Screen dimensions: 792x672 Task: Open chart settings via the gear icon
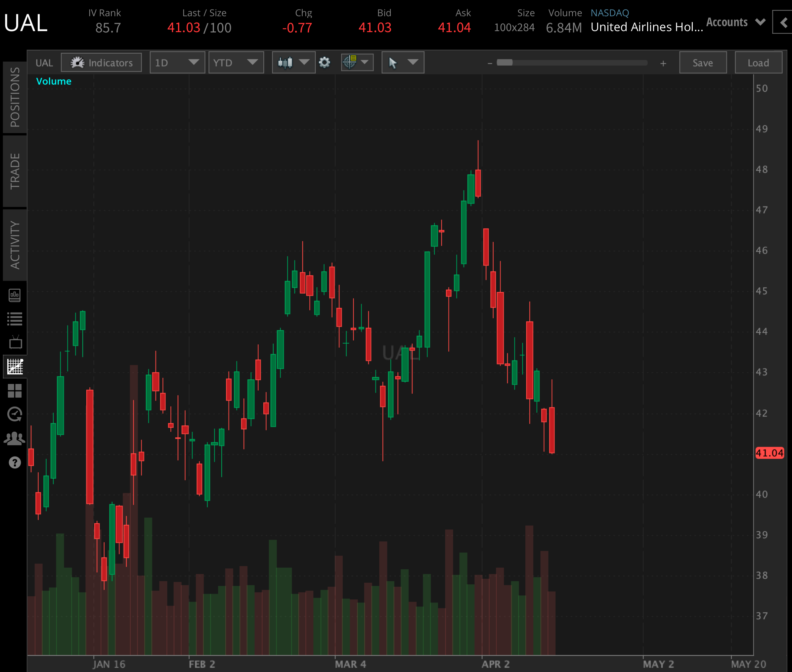pos(325,63)
